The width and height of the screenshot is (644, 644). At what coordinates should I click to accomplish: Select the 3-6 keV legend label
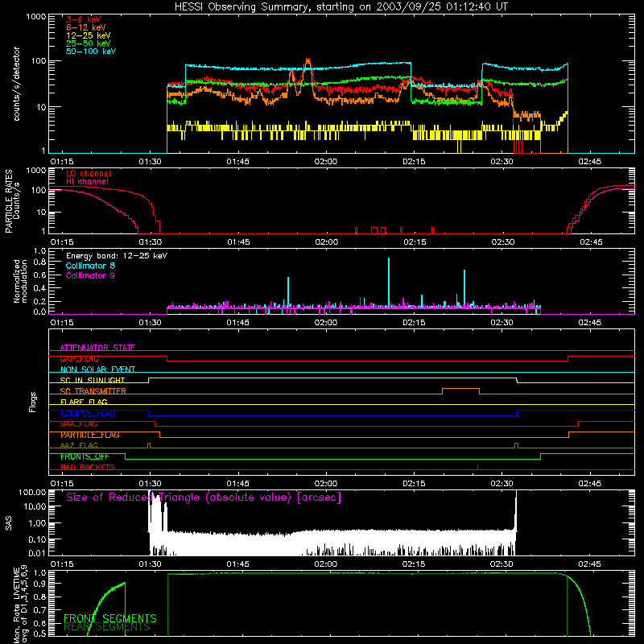[x=84, y=19]
